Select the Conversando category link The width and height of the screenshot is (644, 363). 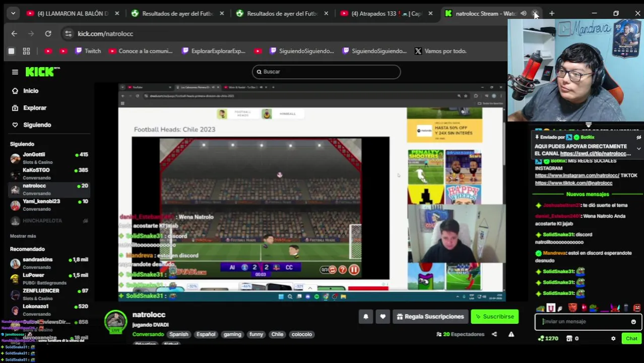[148, 334]
